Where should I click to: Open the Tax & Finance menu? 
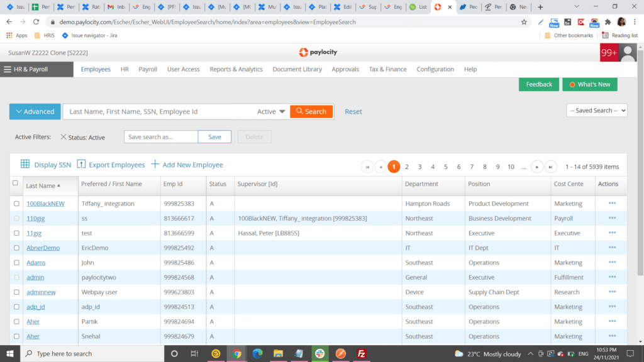(x=387, y=69)
